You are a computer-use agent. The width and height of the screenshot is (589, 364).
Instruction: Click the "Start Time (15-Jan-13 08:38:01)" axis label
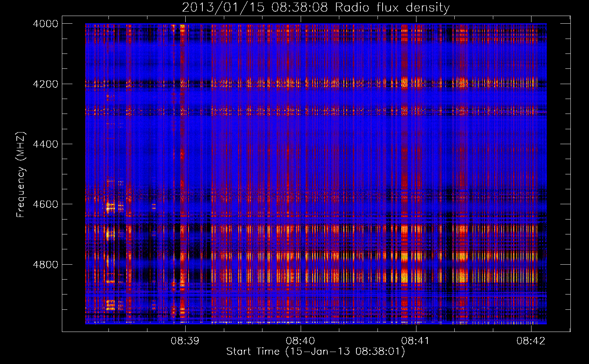(x=316, y=352)
